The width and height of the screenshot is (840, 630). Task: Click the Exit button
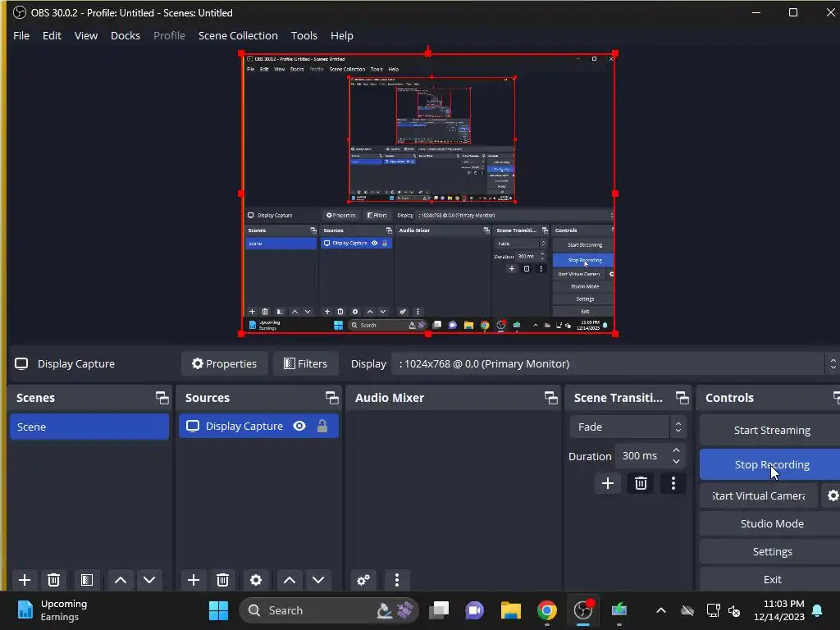click(x=771, y=579)
